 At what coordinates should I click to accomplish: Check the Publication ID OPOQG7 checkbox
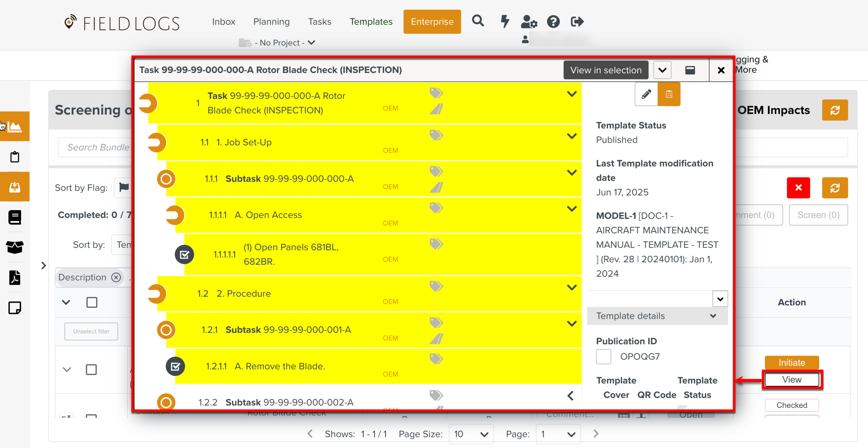click(x=603, y=357)
